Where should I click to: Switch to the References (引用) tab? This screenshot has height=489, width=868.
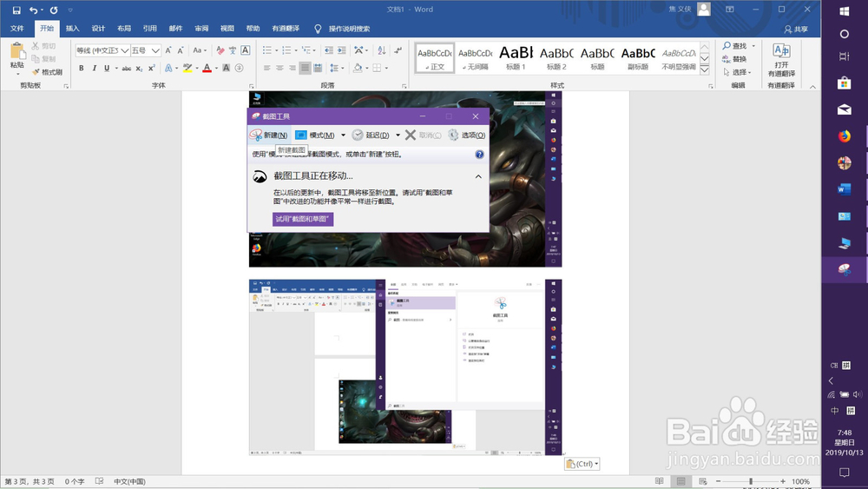point(149,29)
